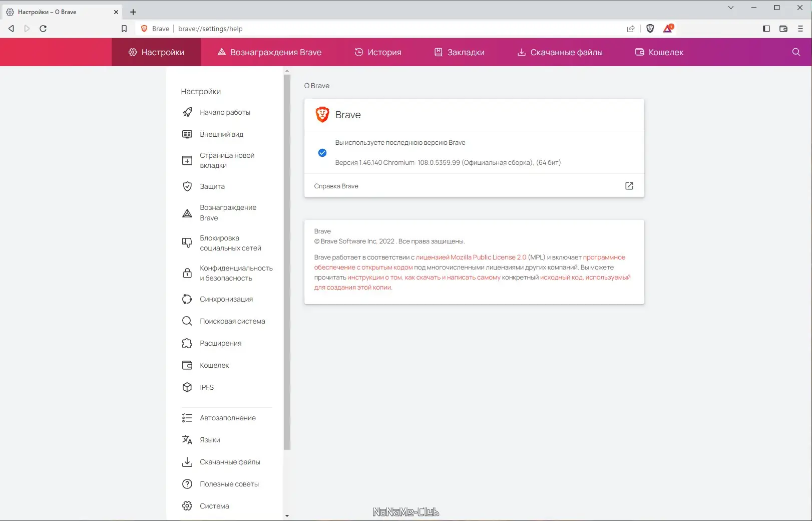
Task: Open Система settings via gear icon
Action: point(214,506)
